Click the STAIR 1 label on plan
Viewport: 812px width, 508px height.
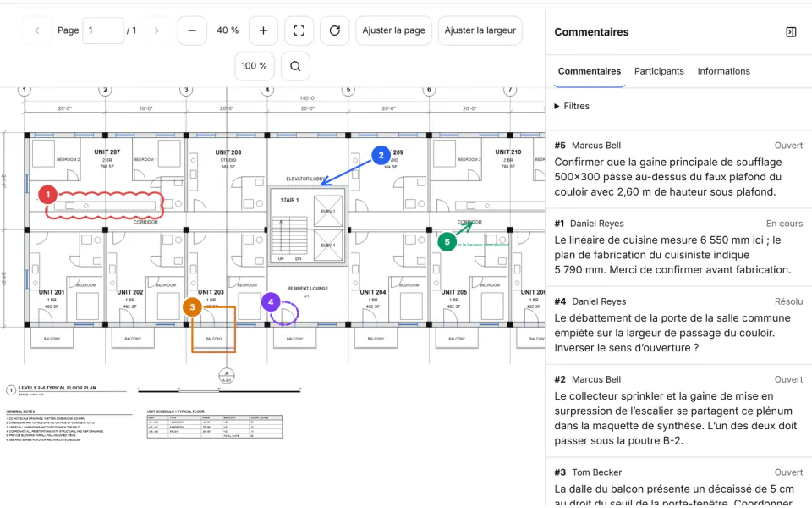click(289, 200)
